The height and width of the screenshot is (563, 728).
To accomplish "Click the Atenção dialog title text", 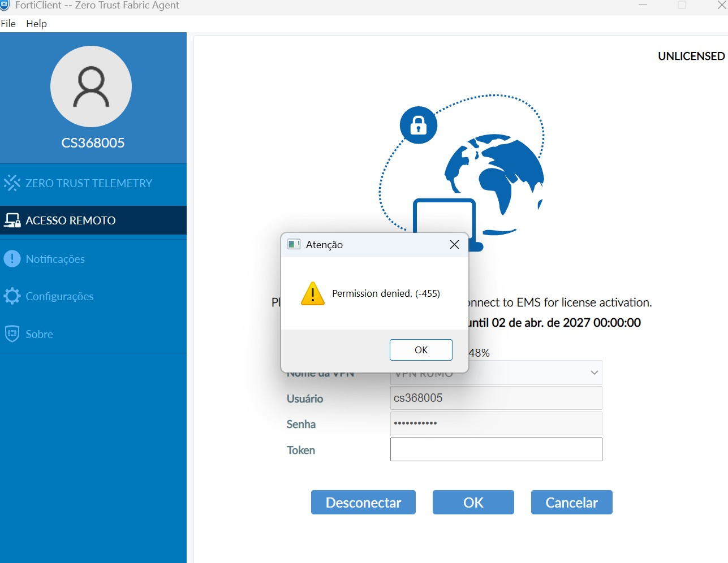I will coord(324,244).
